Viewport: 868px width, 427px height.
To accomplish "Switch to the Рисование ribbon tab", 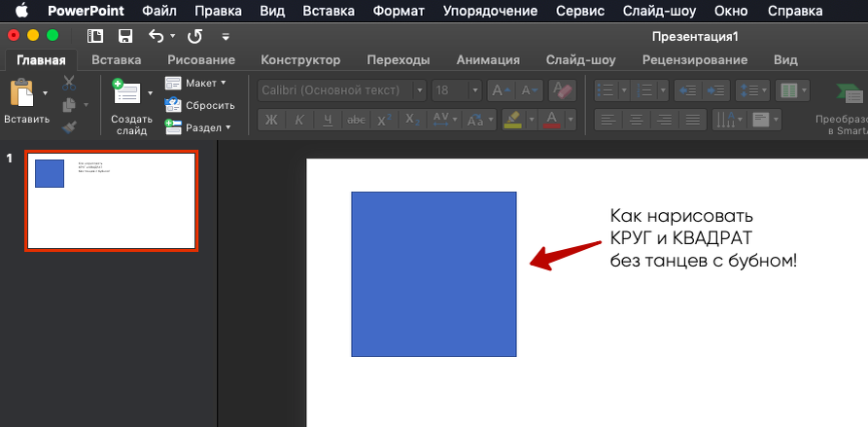I will [201, 59].
